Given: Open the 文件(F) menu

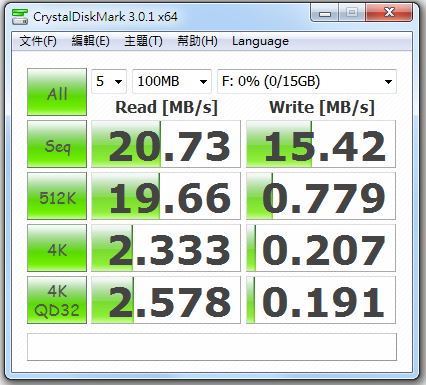Looking at the screenshot, I should (x=38, y=41).
